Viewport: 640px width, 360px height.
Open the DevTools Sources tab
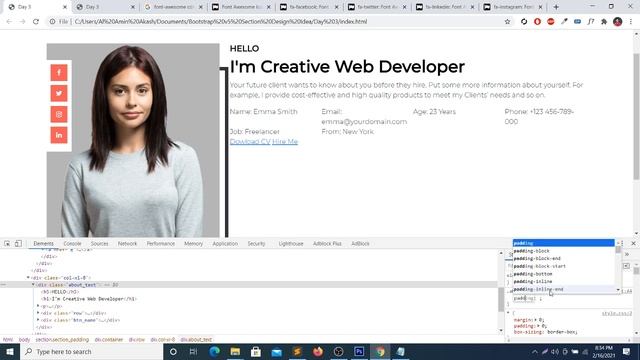pyautogui.click(x=100, y=244)
